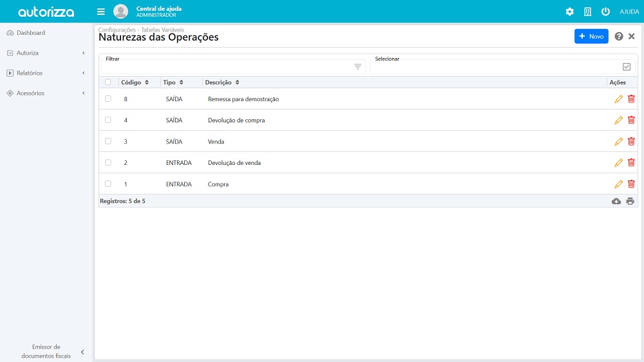Screen dimensions: 644x362
Task: Expand the Autoriza sidebar menu
Action: 45,53
